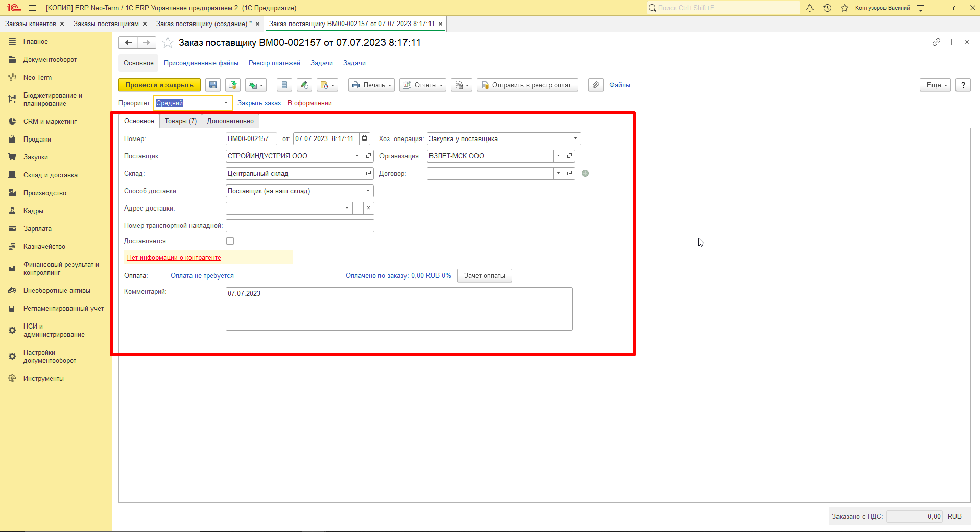Image resolution: width=980 pixels, height=532 pixels.
Task: Open the gear settings dropdown in the toolbar
Action: click(x=462, y=85)
